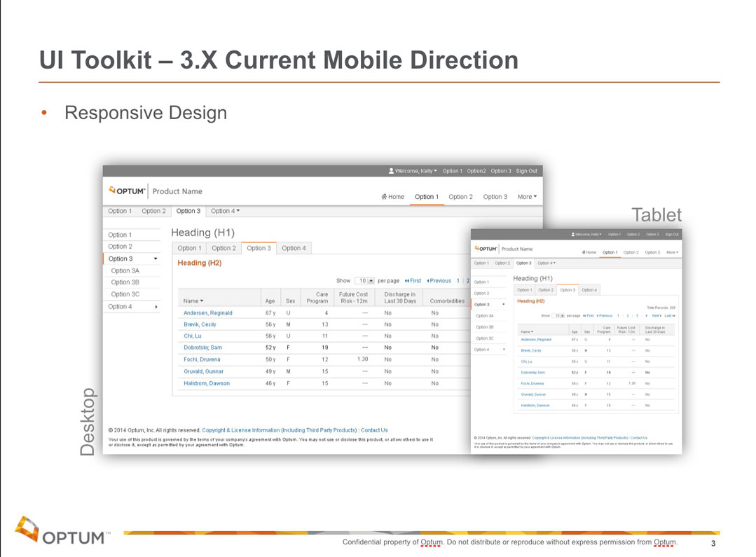Click the Optum logo in desktop view header
This screenshot has width=756, height=557.
coord(128,191)
